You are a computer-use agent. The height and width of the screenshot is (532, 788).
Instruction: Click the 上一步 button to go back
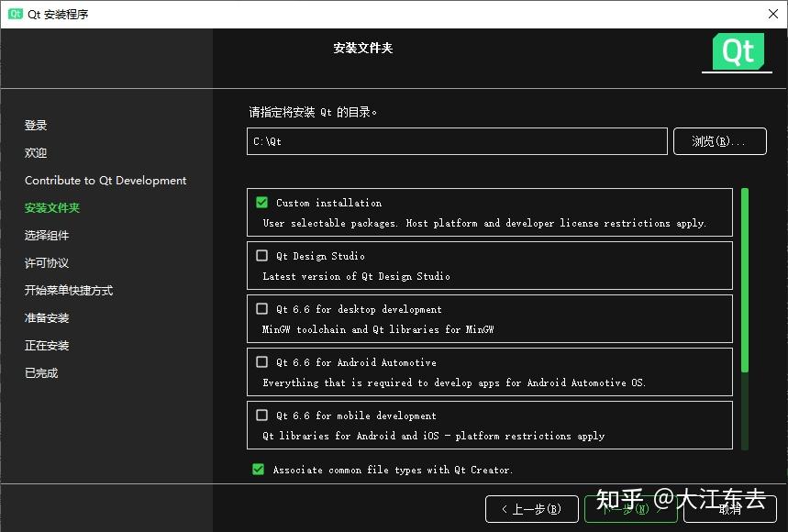531,508
